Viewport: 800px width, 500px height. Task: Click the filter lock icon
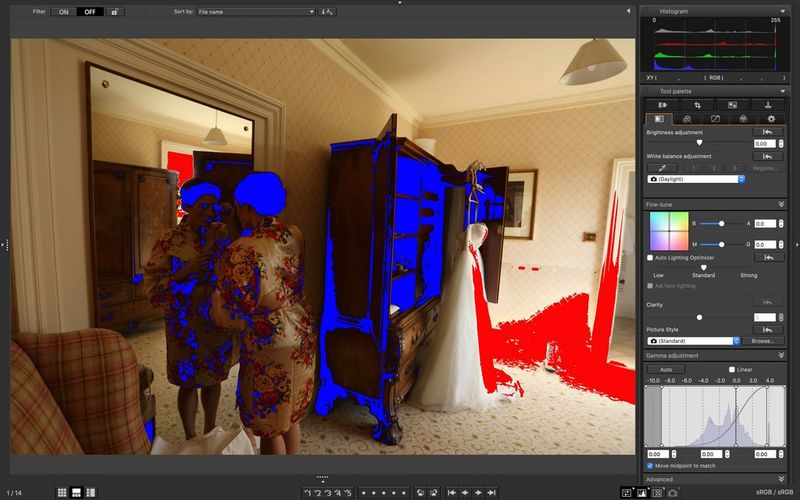116,12
